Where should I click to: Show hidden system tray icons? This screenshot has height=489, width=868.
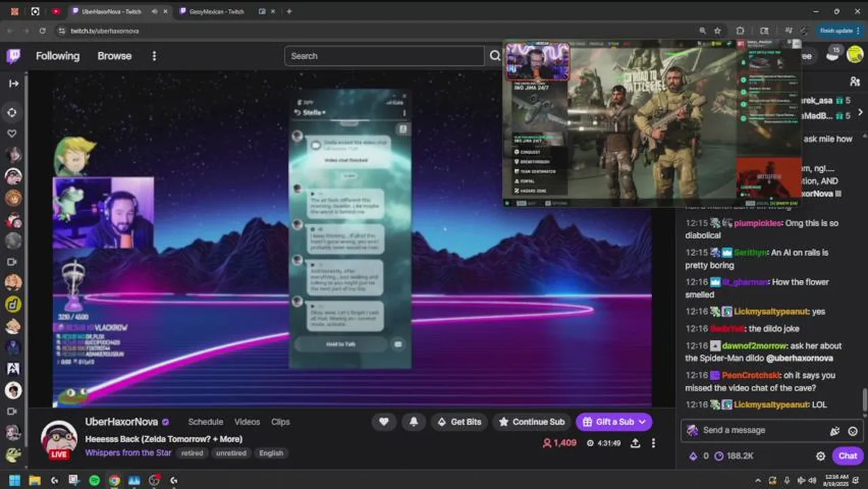click(758, 480)
